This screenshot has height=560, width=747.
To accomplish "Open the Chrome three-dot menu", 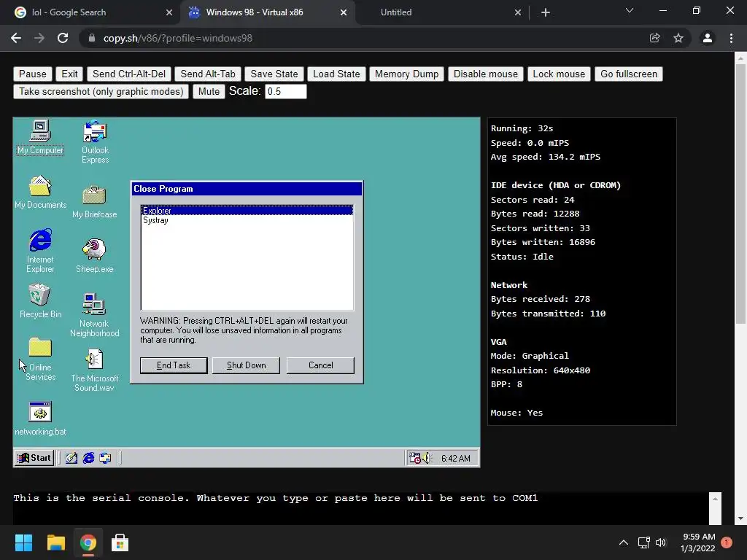I will (731, 38).
